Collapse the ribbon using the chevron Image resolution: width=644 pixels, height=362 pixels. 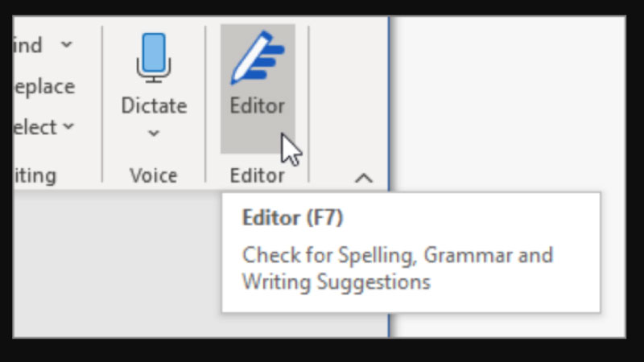coord(364,178)
